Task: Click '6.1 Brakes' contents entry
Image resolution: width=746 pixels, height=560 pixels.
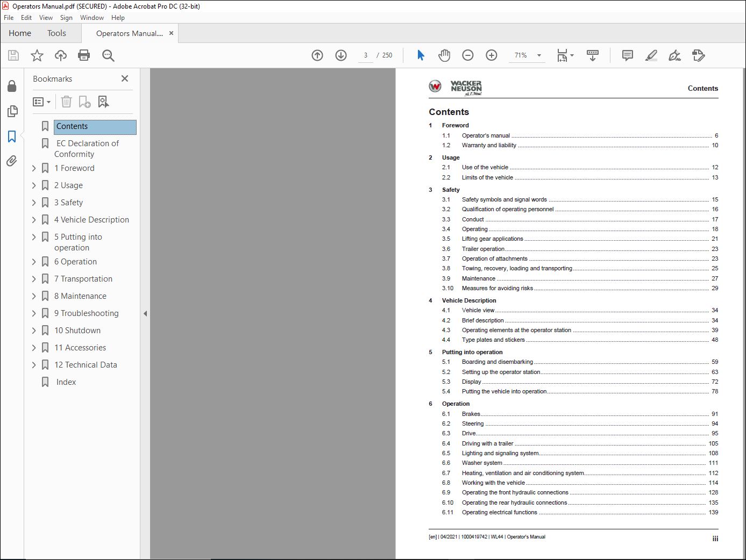Action: point(580,414)
